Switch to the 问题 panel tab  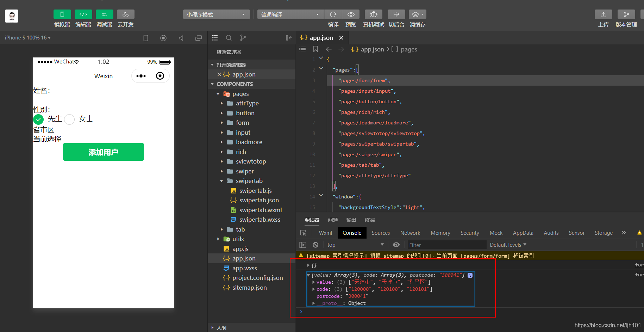pyautogui.click(x=333, y=220)
